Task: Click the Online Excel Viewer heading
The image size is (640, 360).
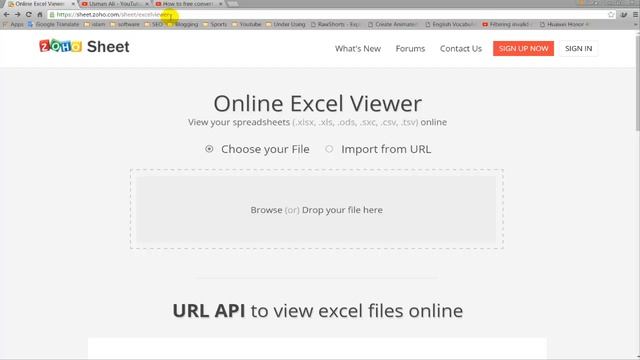Action: [x=318, y=103]
